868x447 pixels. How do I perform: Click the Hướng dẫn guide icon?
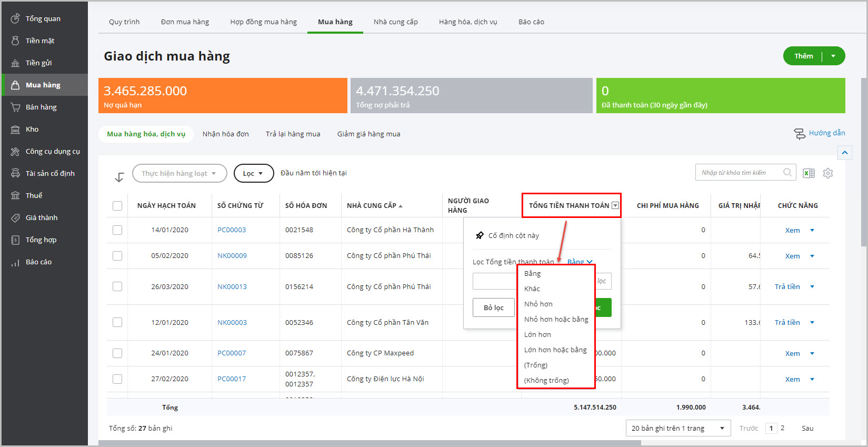pyautogui.click(x=800, y=134)
